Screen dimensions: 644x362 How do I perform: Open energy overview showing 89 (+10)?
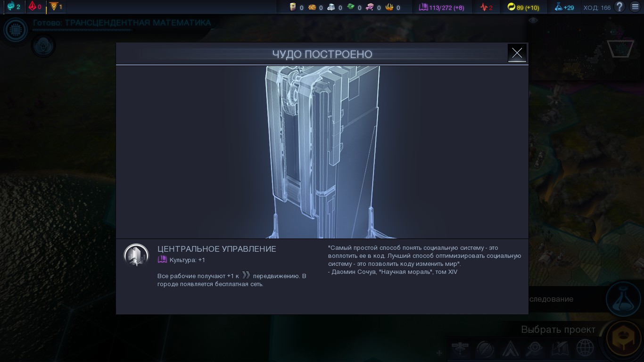click(x=523, y=7)
